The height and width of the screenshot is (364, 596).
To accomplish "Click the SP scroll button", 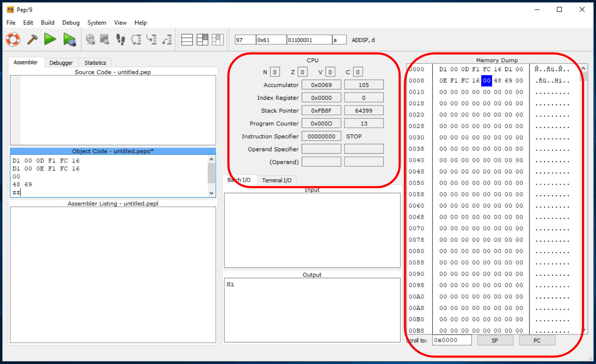I will point(495,340).
